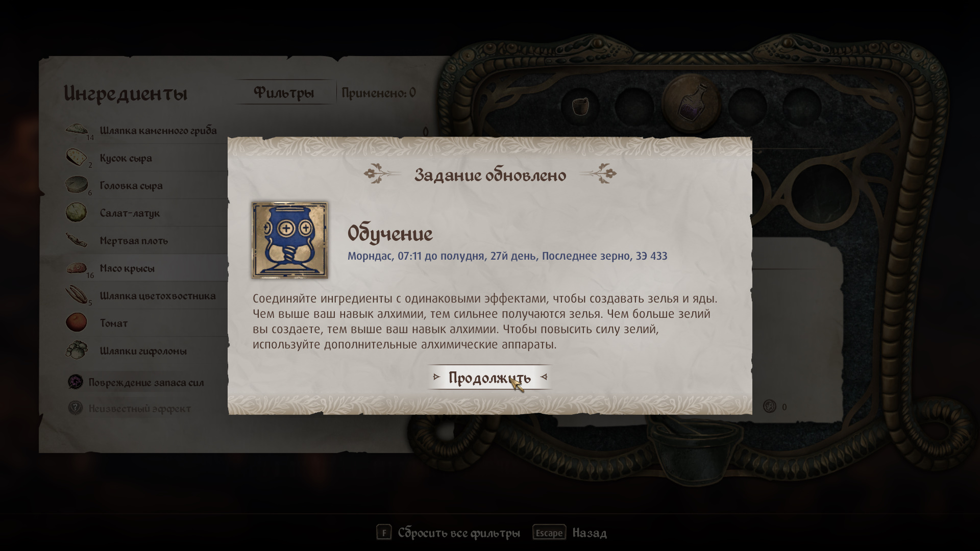Click the coin value icon
Viewport: 980px width, 551px height.
(x=770, y=407)
